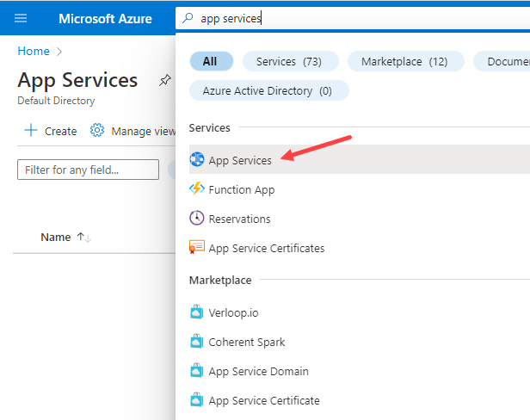Click the App Service Domain bag icon
Viewport: 530px width, 420px height.
tap(197, 371)
